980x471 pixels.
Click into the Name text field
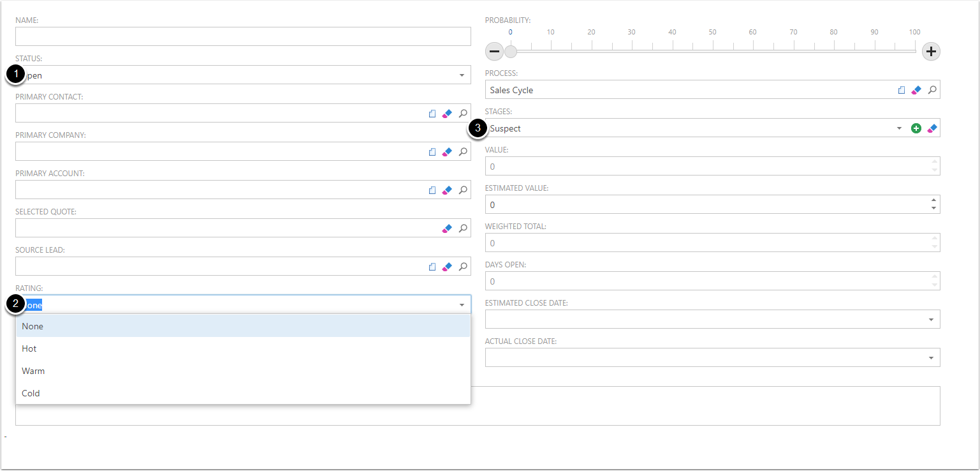click(242, 36)
